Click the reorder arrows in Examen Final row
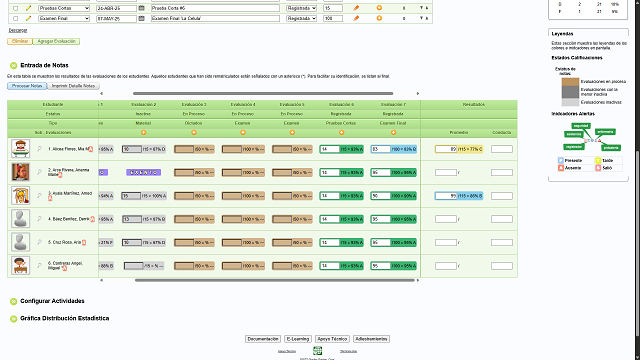 pyautogui.click(x=424, y=18)
